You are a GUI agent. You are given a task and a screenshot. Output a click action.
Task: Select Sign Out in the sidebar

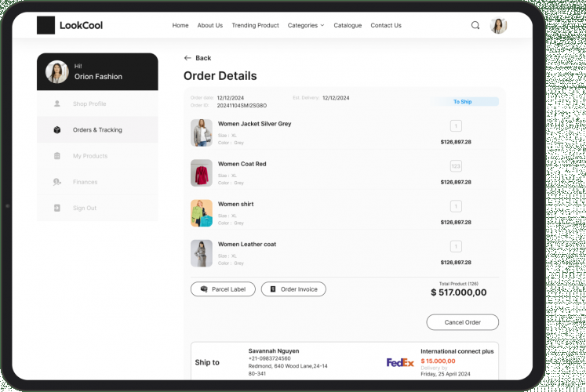97,208
